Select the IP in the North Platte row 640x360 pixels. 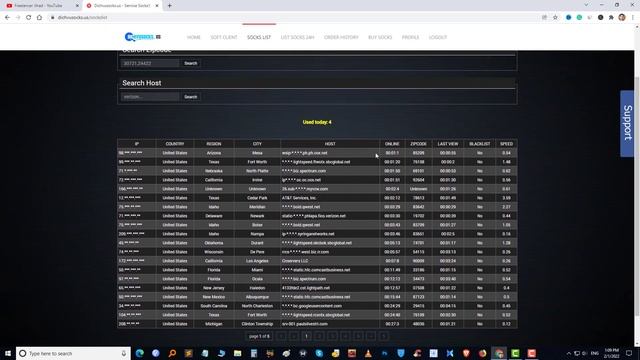coord(128,171)
